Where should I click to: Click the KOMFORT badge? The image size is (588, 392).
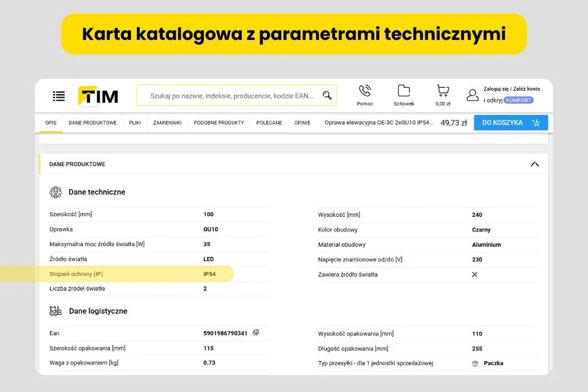[x=518, y=100]
